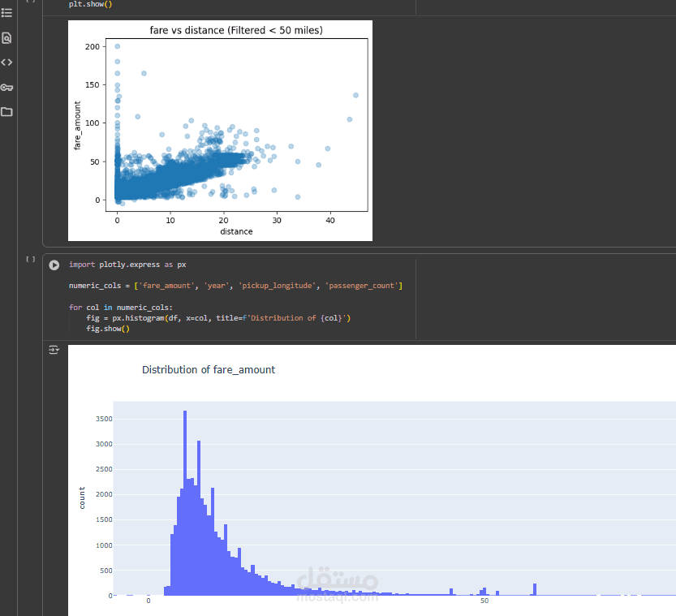The width and height of the screenshot is (676, 616).
Task: Open the find and replace sidebar icon
Action: [6, 38]
